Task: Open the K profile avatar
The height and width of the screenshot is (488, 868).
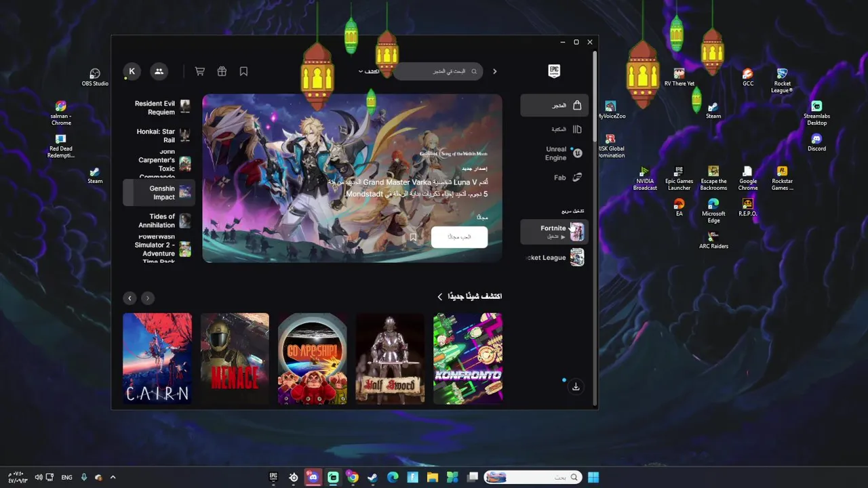Action: click(x=132, y=71)
